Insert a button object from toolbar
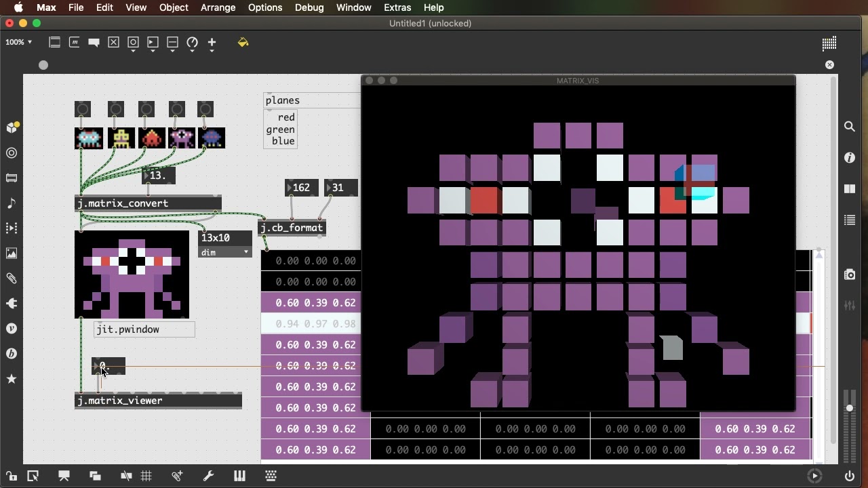The image size is (868, 488). [x=134, y=43]
